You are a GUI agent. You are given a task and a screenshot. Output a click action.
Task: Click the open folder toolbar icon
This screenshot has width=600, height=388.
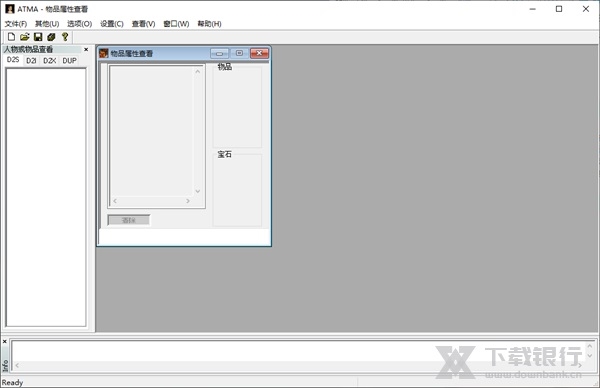pyautogui.click(x=24, y=37)
